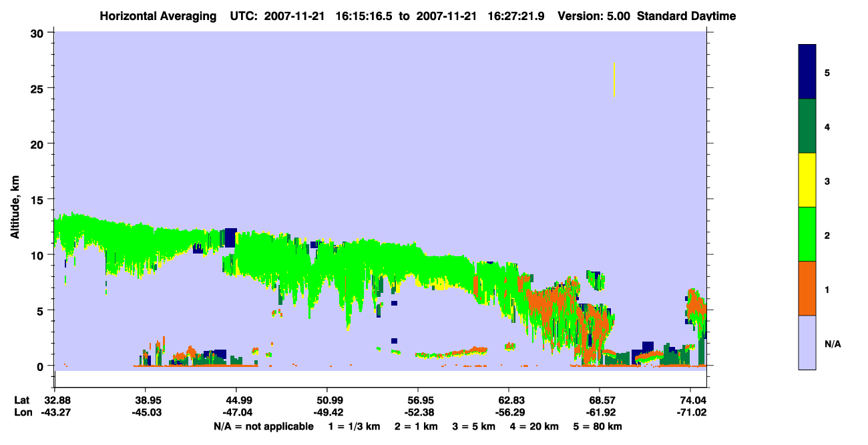Click longitude value -52.38

(x=418, y=413)
